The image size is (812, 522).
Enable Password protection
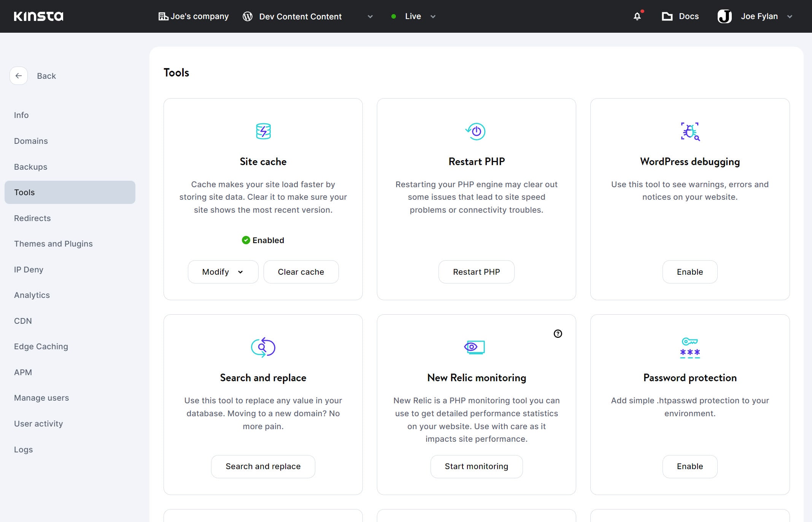point(690,466)
